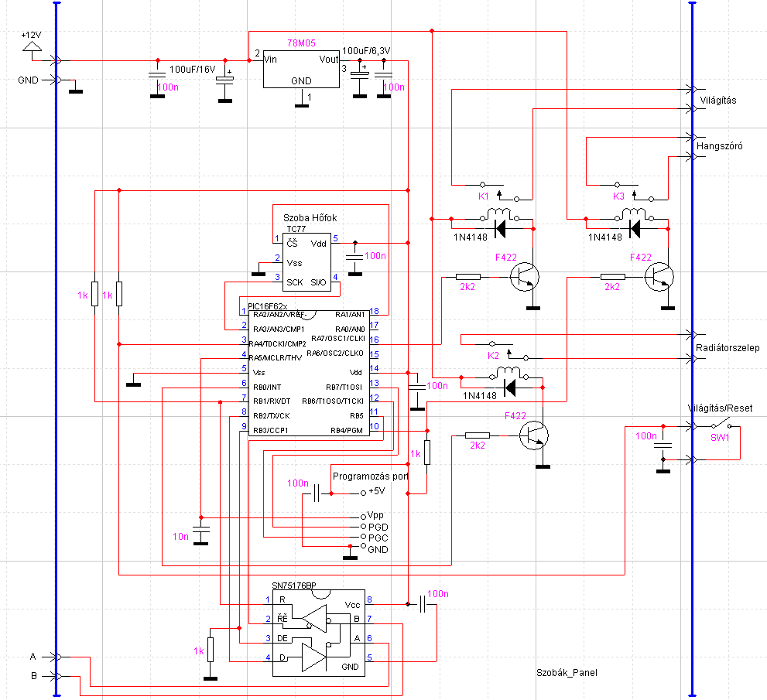Click the K1 relay coil symbol
The height and width of the screenshot is (700, 767).
point(499,214)
